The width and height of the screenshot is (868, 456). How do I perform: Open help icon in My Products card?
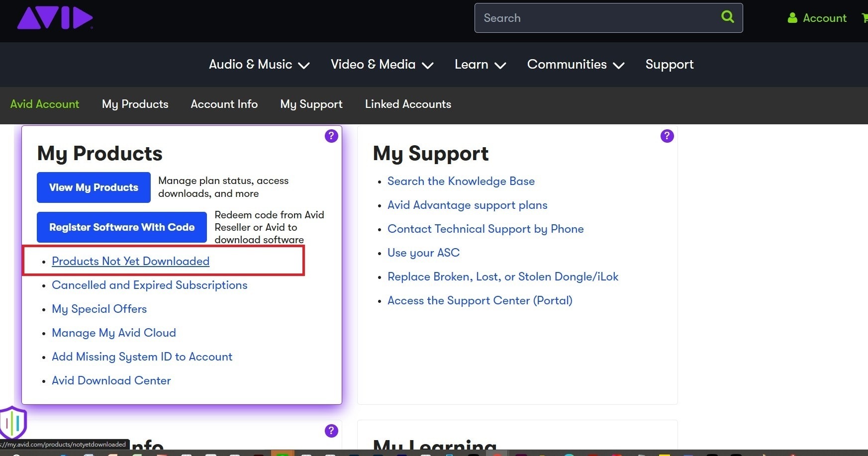[x=331, y=136]
